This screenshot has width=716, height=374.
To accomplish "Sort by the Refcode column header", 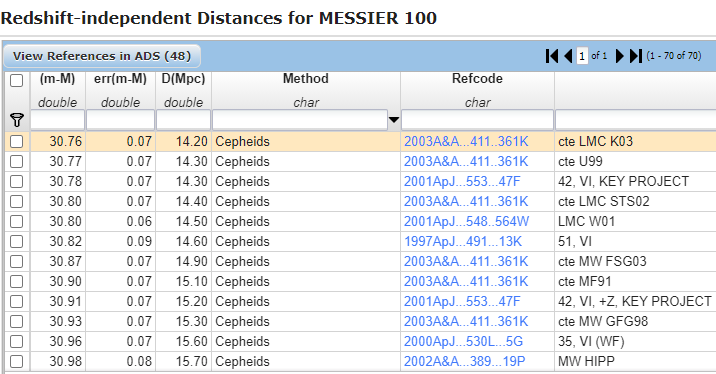I will coord(477,79).
